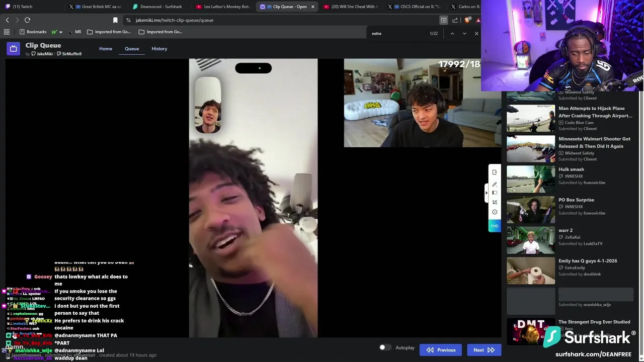The width and height of the screenshot is (644, 362).
Task: Open the PO Box Surprise clip thumbnail
Action: [530, 209]
